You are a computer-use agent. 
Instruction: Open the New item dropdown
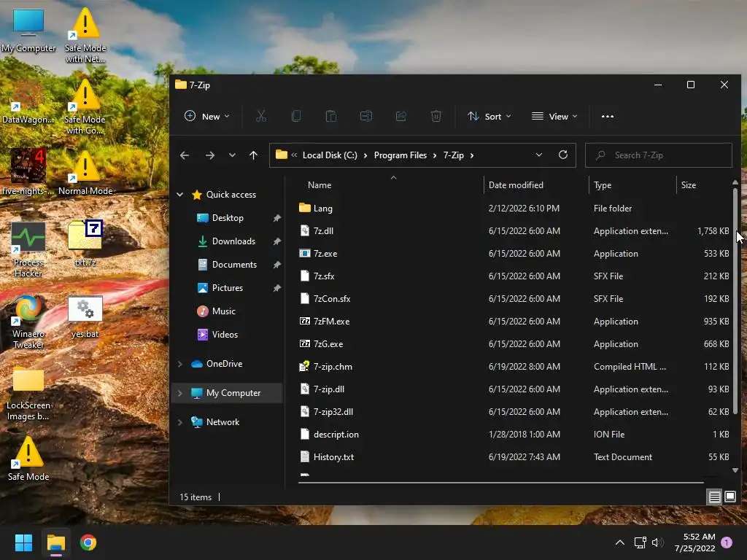[x=207, y=116]
